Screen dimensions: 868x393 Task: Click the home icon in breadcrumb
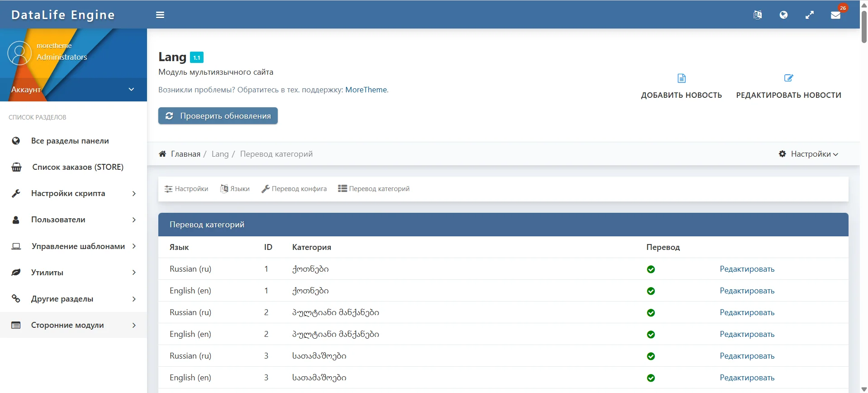click(x=162, y=154)
